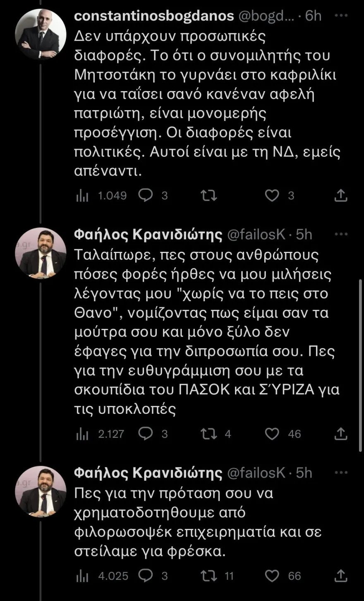The height and width of the screenshot is (601, 364).
Task: Reply to the tweet with 2.127 views
Action: pos(145,434)
